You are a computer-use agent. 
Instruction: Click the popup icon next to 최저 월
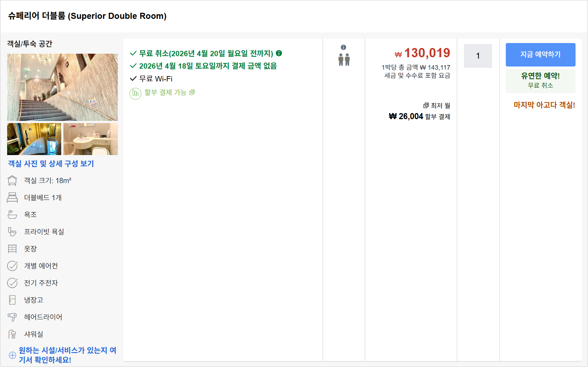tap(426, 106)
